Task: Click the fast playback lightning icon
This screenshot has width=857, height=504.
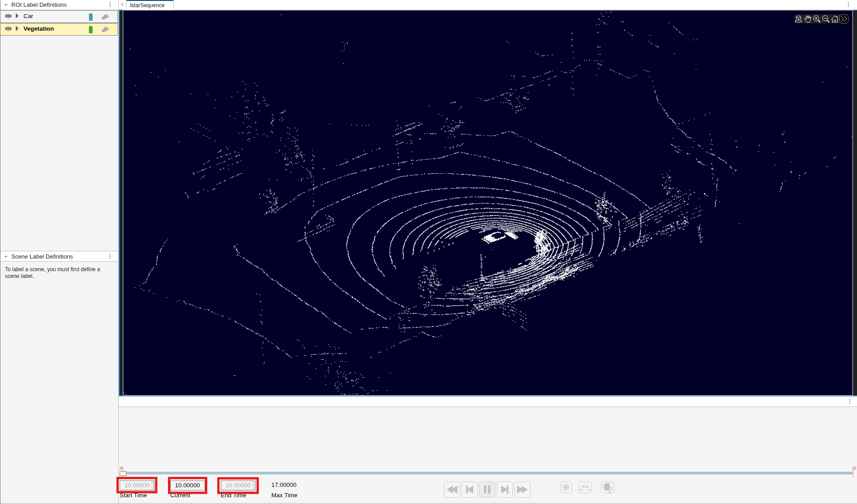Action: (608, 487)
